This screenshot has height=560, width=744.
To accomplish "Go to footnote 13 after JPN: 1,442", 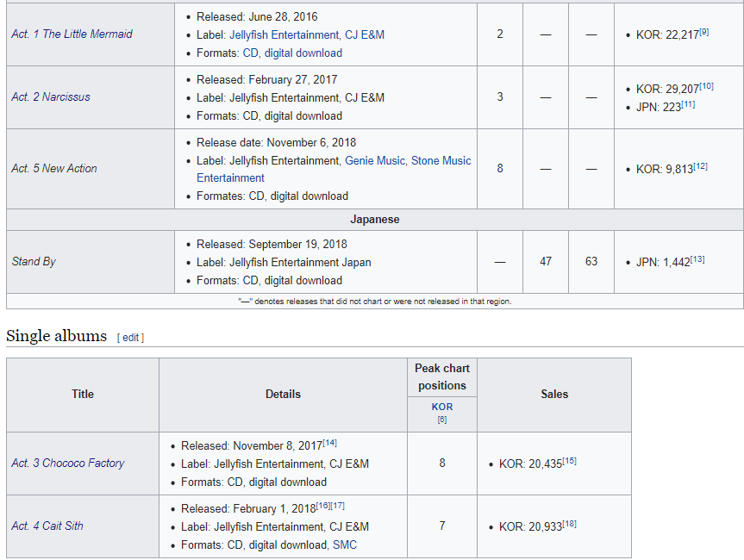I will [697, 259].
